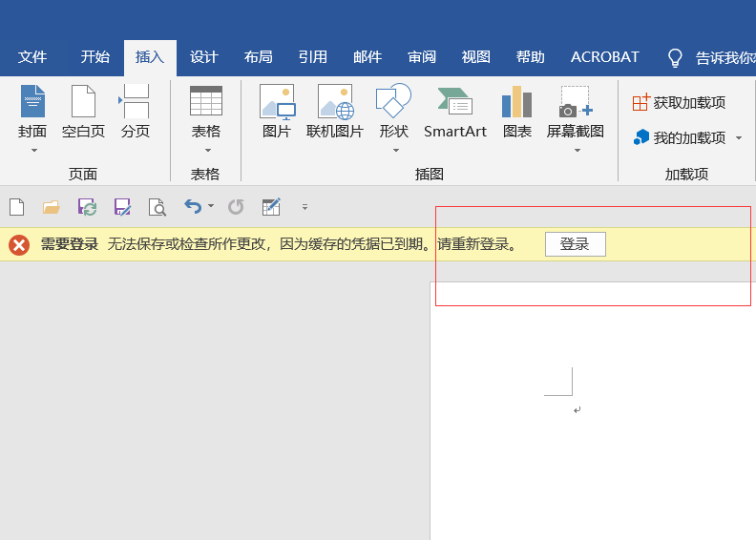This screenshot has width=756, height=540.
Task: Click the Undo arrow
Action: [193, 207]
